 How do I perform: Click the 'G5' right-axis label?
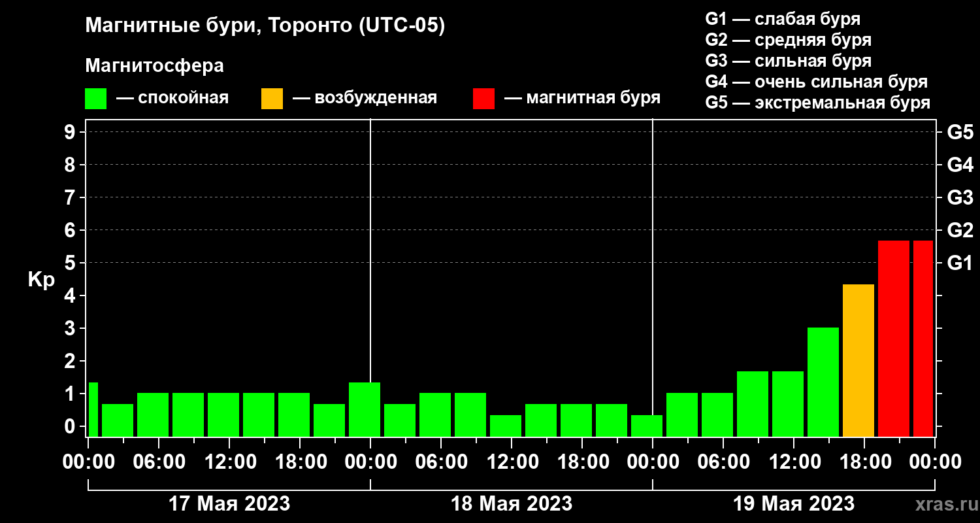click(960, 132)
